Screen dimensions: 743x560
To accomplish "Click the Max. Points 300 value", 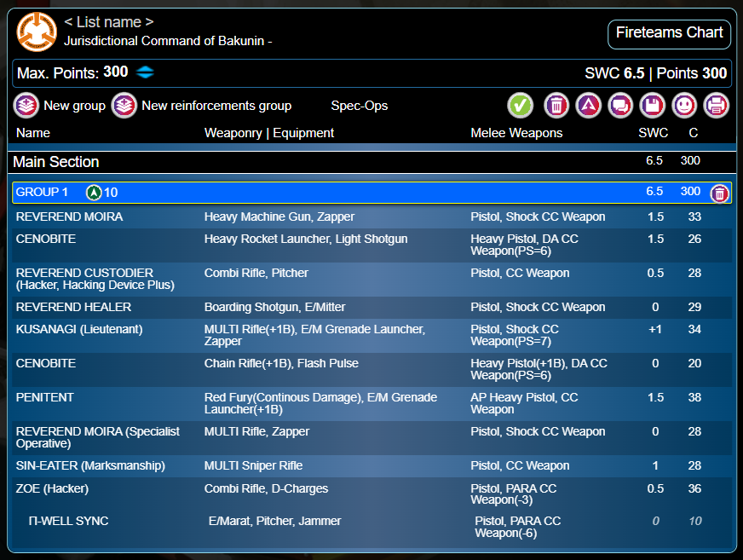I will (116, 72).
